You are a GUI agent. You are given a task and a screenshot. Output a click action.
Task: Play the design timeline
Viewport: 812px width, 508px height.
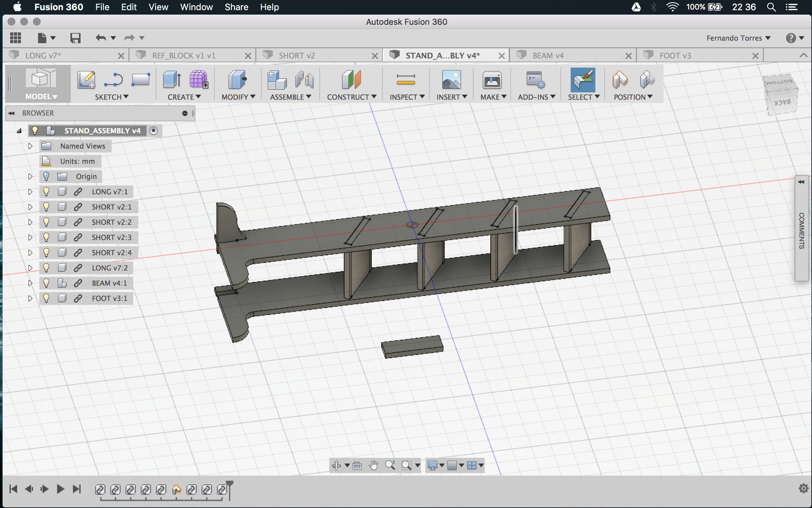coord(60,489)
